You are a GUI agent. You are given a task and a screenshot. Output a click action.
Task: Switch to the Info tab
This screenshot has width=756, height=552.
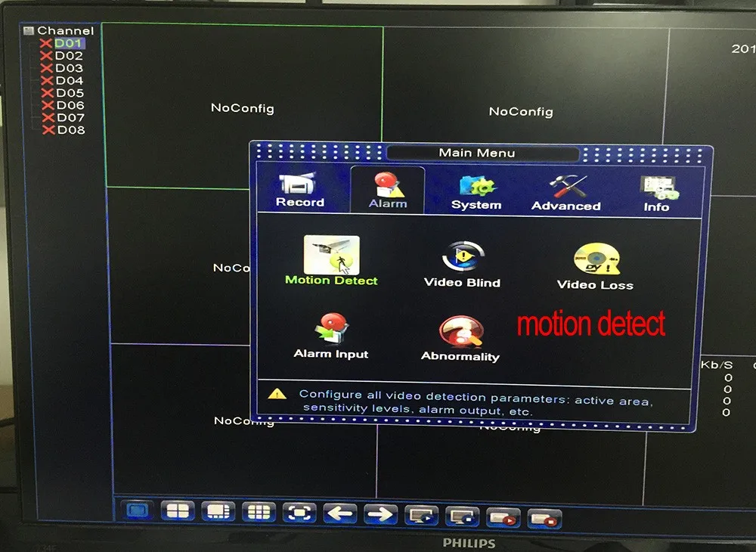pos(657,194)
